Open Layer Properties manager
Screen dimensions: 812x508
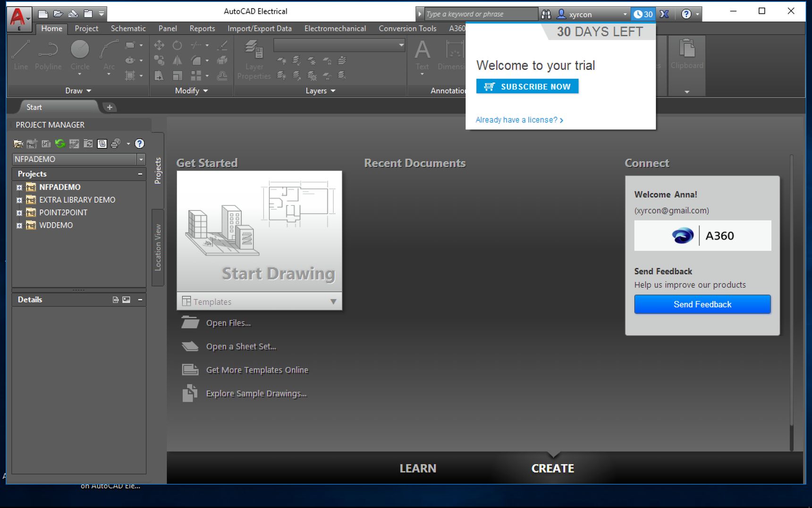254,60
